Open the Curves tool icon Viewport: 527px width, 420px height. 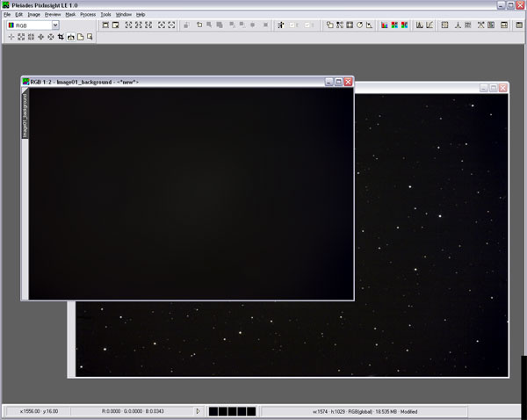click(x=430, y=25)
